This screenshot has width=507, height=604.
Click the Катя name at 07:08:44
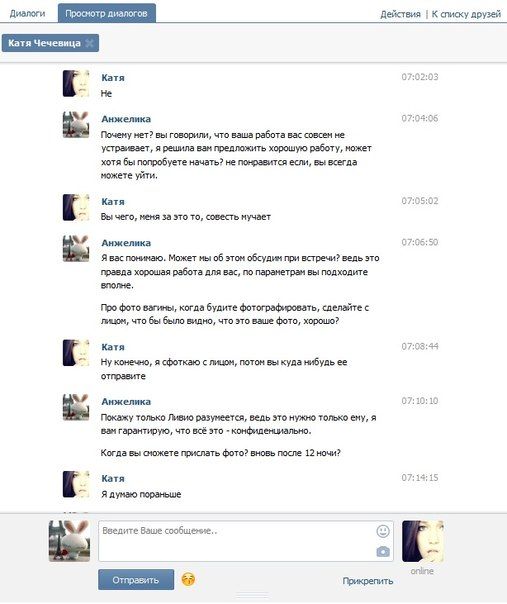113,347
